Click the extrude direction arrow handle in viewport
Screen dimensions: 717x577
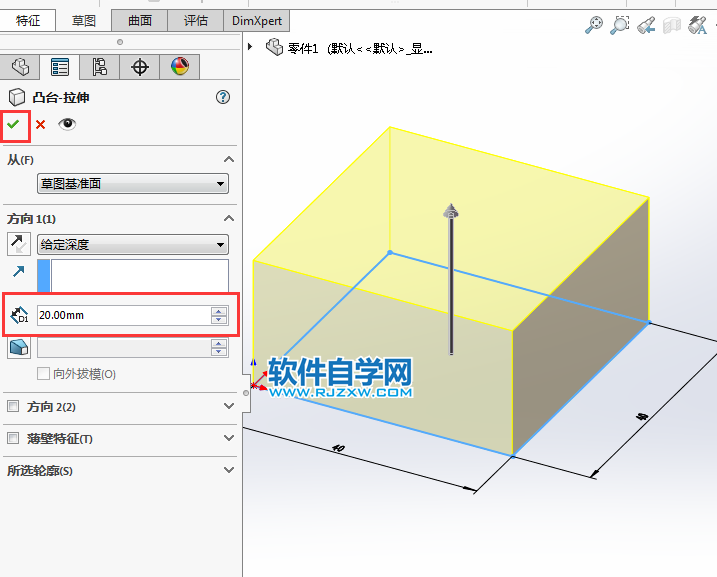coord(451,211)
